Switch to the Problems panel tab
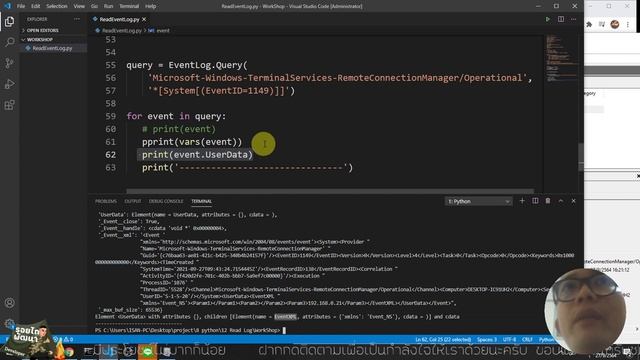This screenshot has height=360, width=640. [x=106, y=201]
